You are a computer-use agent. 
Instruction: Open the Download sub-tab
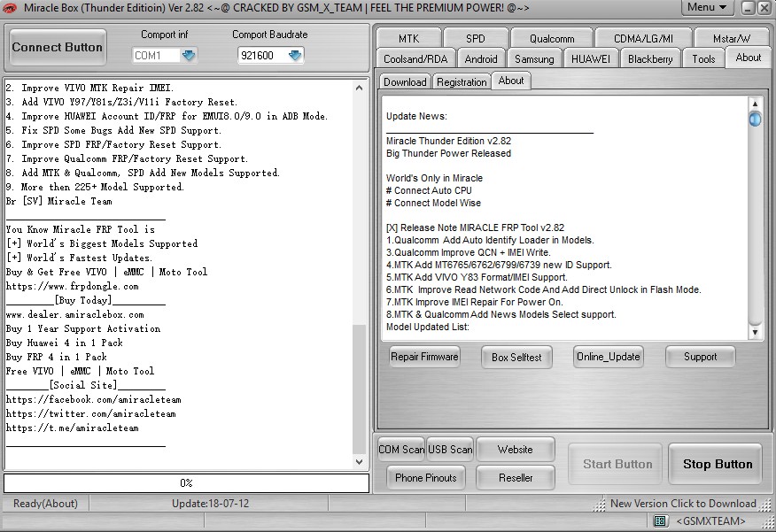point(405,82)
